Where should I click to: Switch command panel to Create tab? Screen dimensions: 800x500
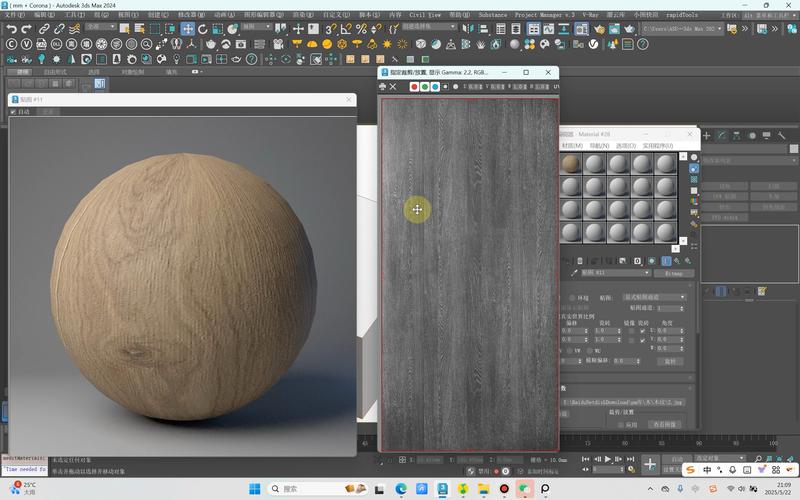(707, 135)
